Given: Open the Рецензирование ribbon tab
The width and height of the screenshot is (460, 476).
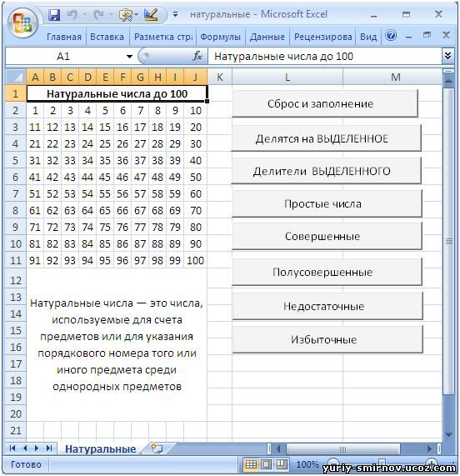Looking at the screenshot, I should [x=323, y=37].
